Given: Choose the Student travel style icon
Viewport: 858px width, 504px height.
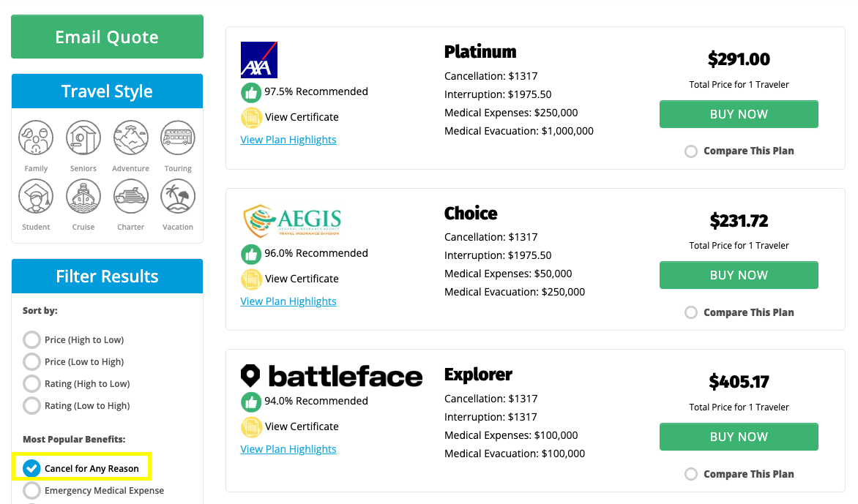Looking at the screenshot, I should coord(36,197).
